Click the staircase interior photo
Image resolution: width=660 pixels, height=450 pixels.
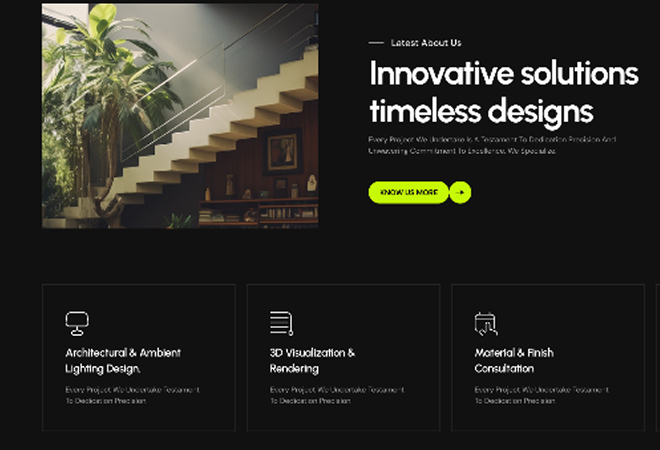point(180,116)
